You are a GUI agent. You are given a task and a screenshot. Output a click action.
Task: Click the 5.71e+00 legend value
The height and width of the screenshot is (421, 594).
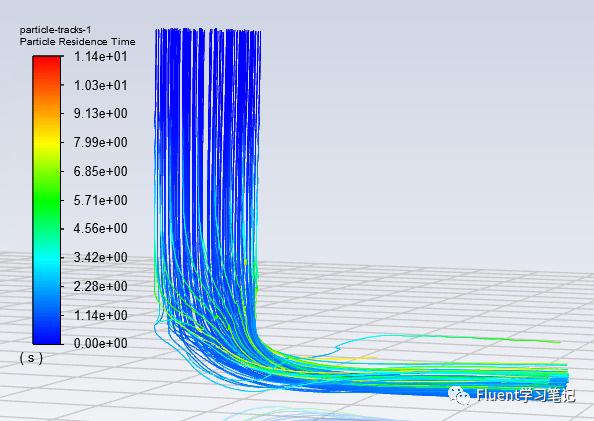[x=100, y=200]
